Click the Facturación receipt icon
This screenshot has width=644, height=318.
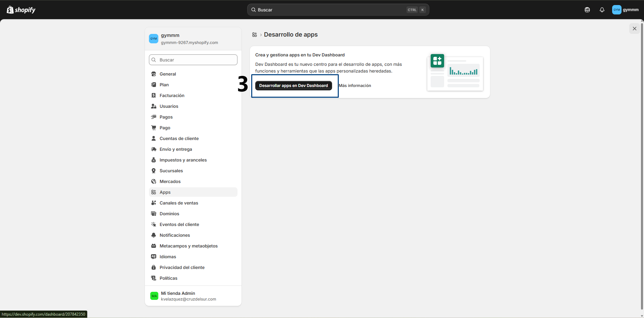[154, 95]
